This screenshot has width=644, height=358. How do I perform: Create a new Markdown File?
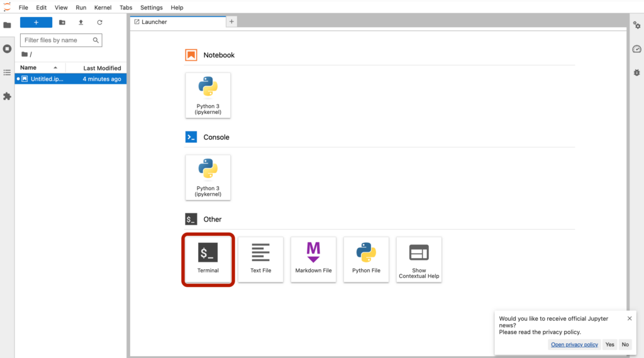[313, 259]
